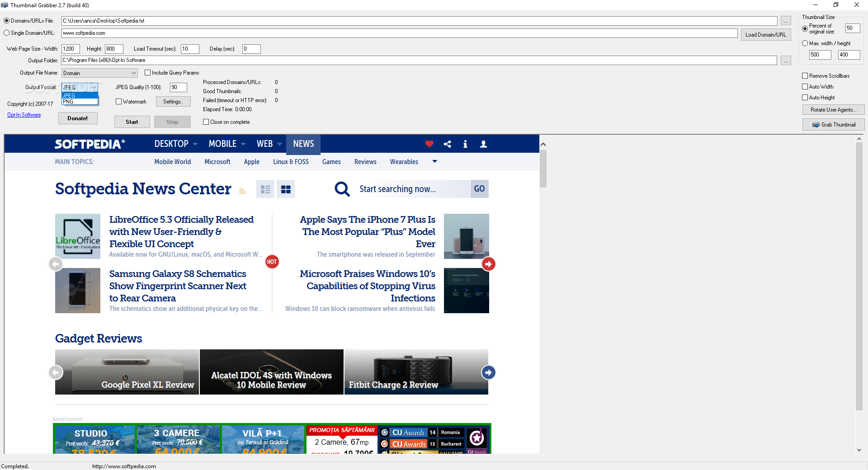Screen dimensions: 868x470
Task: Click the share icon in Softpedia header
Action: [x=447, y=144]
